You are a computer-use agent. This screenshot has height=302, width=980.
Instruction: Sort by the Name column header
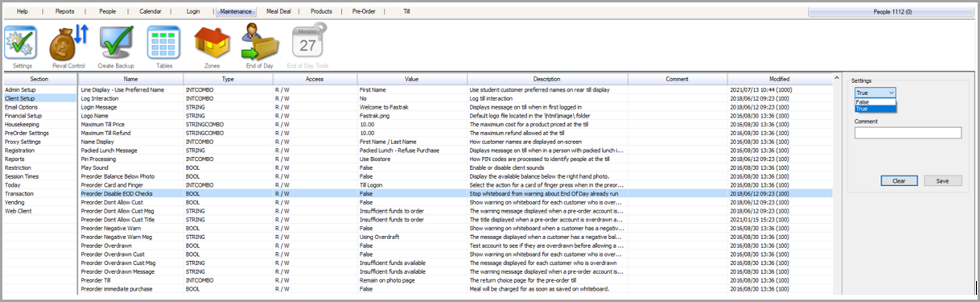pos(130,79)
